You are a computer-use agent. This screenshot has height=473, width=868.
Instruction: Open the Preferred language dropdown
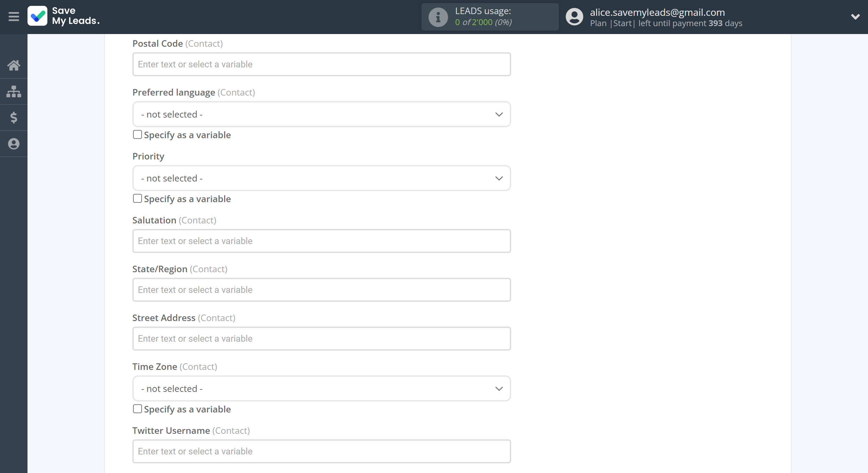pos(321,114)
